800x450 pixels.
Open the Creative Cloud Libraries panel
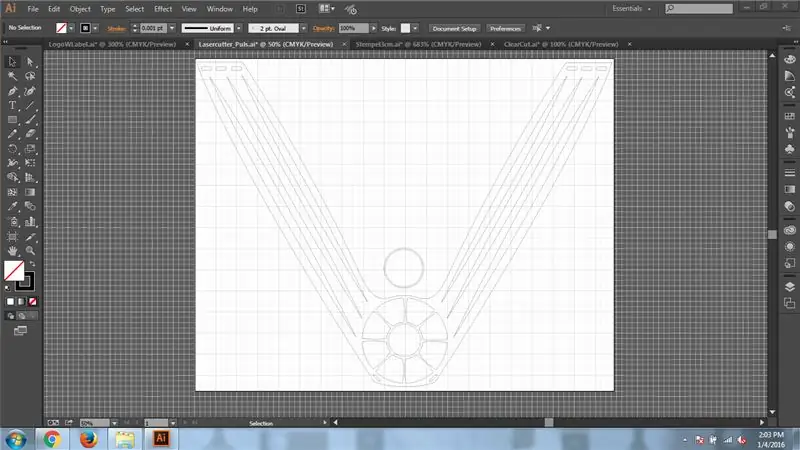[790, 230]
